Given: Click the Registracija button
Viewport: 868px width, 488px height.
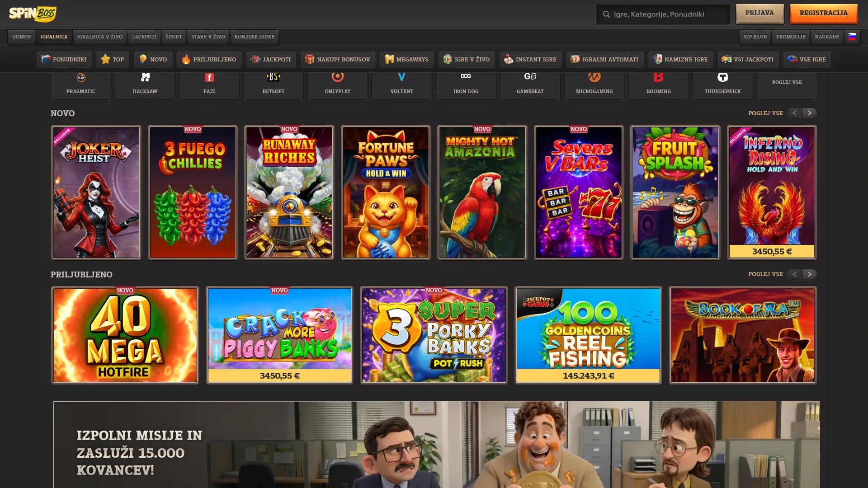Looking at the screenshot, I should 824,14.
